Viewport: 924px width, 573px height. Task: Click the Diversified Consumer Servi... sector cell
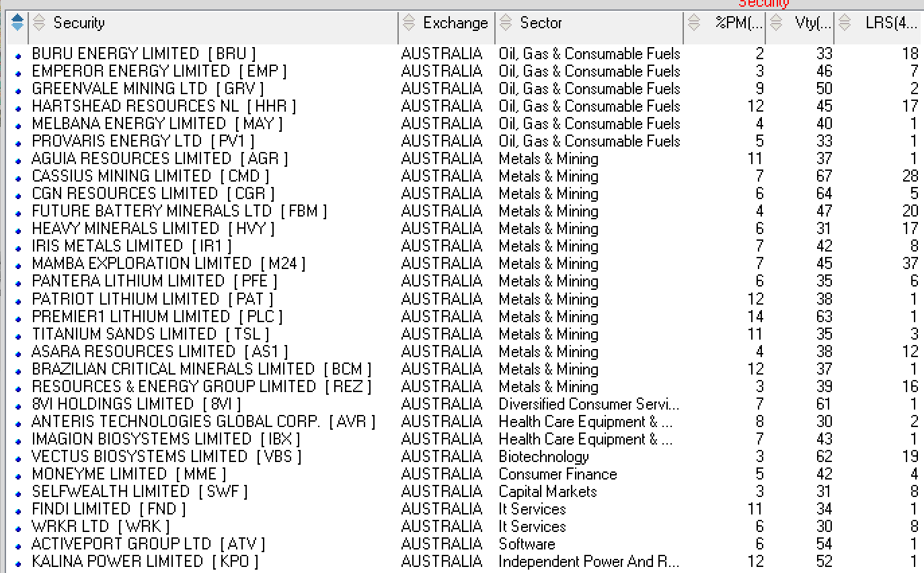coord(588,404)
